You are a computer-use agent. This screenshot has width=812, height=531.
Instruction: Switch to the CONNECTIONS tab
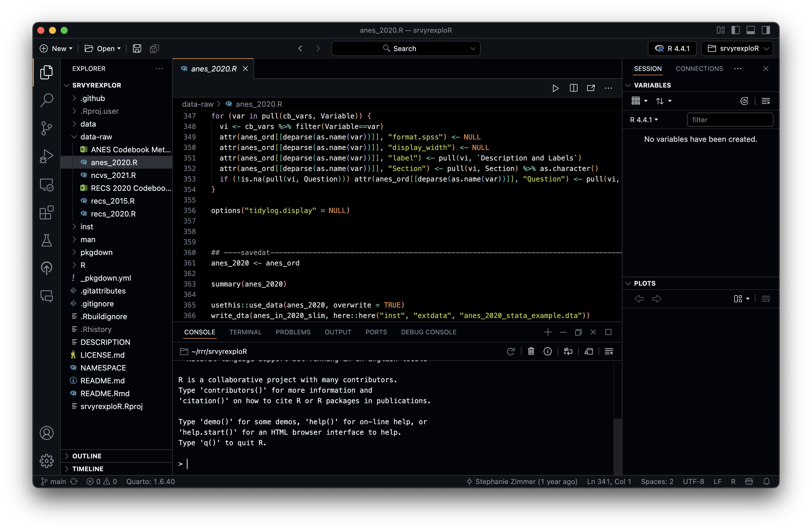click(699, 69)
